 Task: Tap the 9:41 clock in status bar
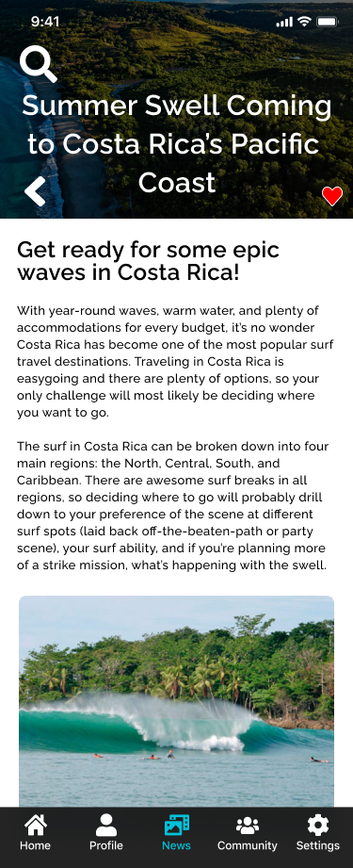point(45,22)
